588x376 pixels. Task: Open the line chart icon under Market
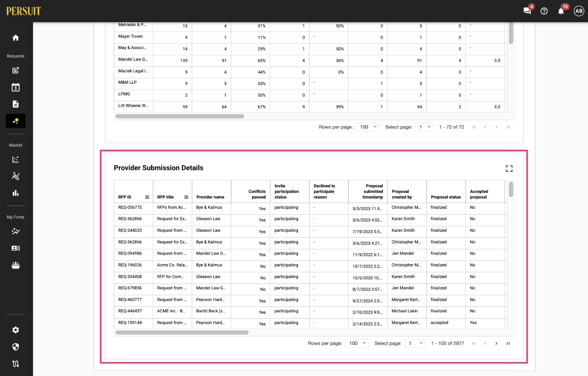pyautogui.click(x=15, y=159)
